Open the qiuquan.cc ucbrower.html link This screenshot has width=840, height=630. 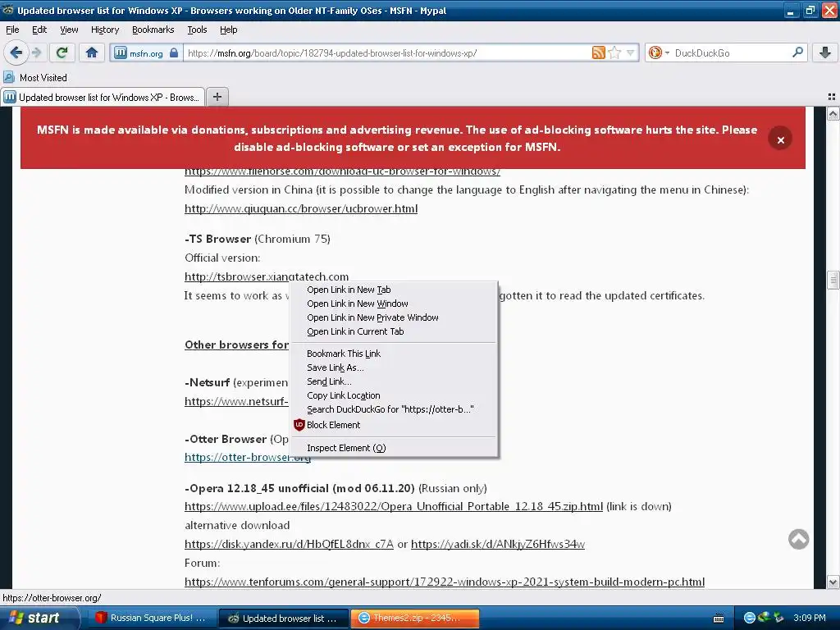(x=301, y=209)
